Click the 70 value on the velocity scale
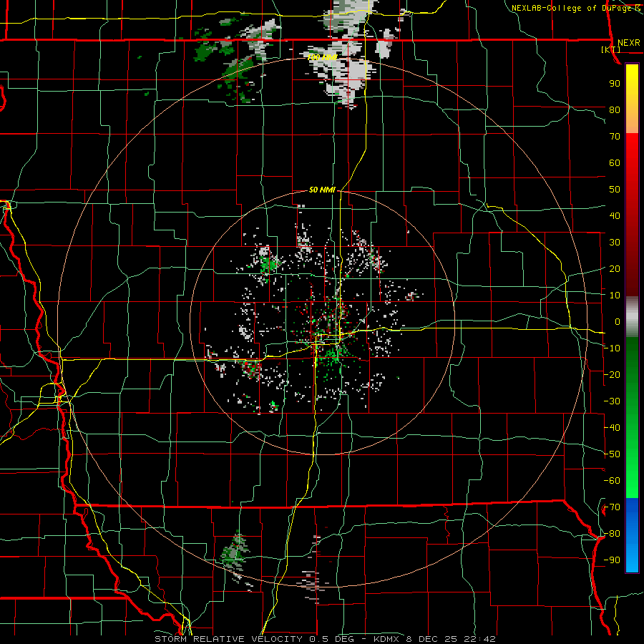 [x=615, y=137]
